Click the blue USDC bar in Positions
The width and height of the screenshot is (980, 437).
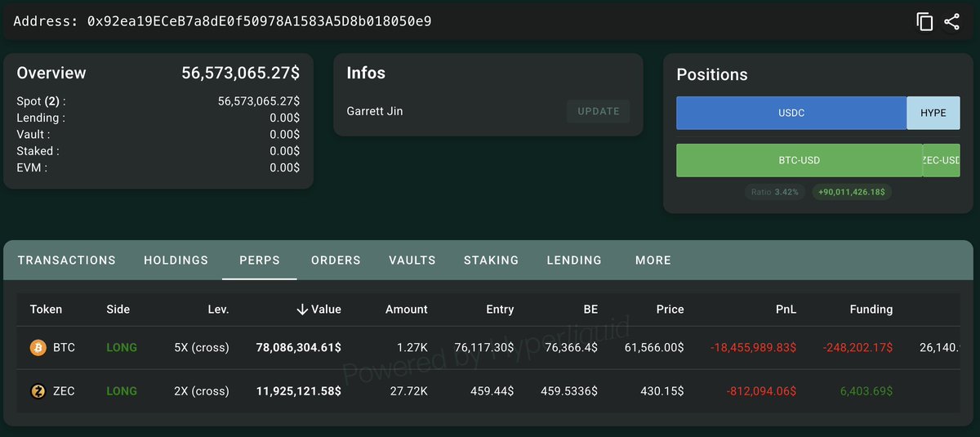(791, 113)
